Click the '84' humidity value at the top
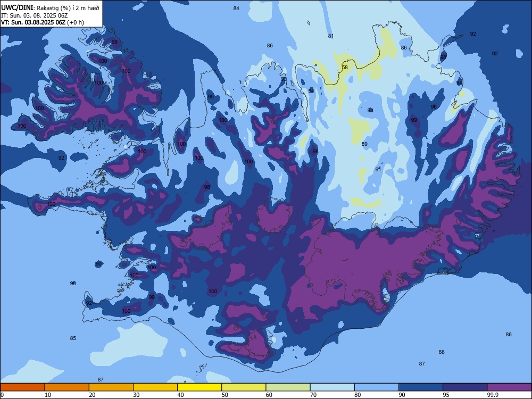Image resolution: width=532 pixels, height=399 pixels. [x=236, y=8]
